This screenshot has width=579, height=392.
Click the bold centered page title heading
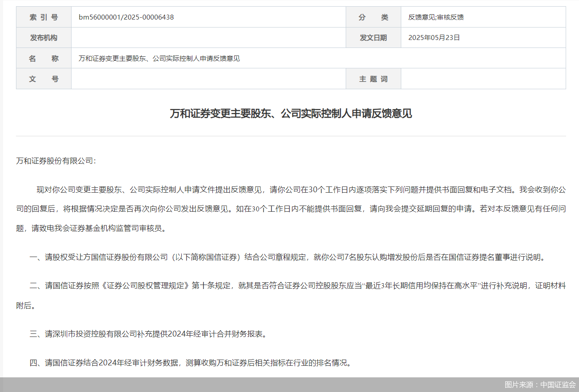tap(291, 114)
